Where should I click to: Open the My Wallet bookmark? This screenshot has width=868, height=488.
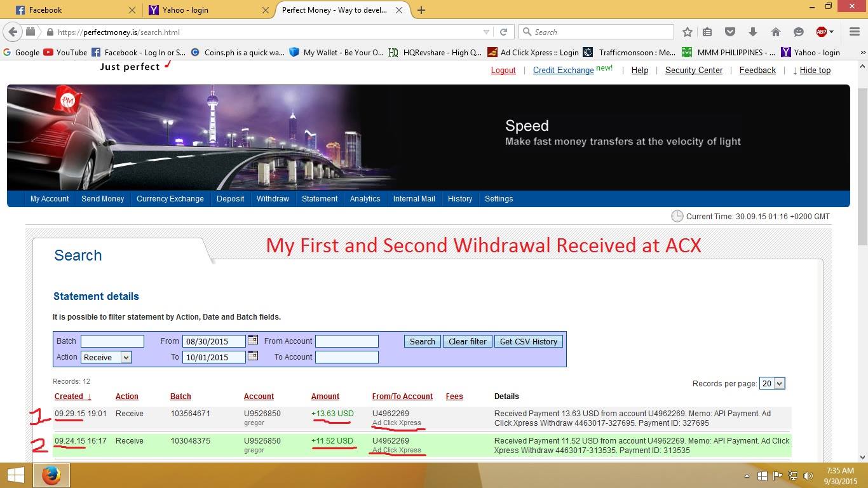(x=336, y=53)
